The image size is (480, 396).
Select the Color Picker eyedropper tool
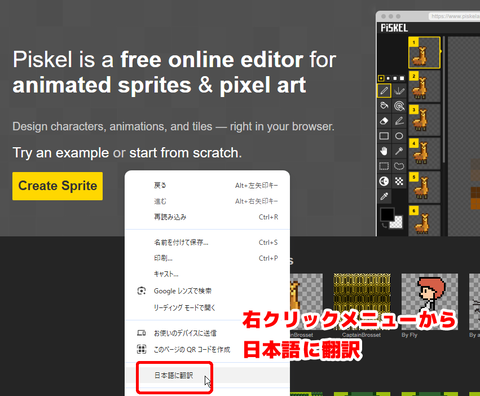[x=384, y=196]
